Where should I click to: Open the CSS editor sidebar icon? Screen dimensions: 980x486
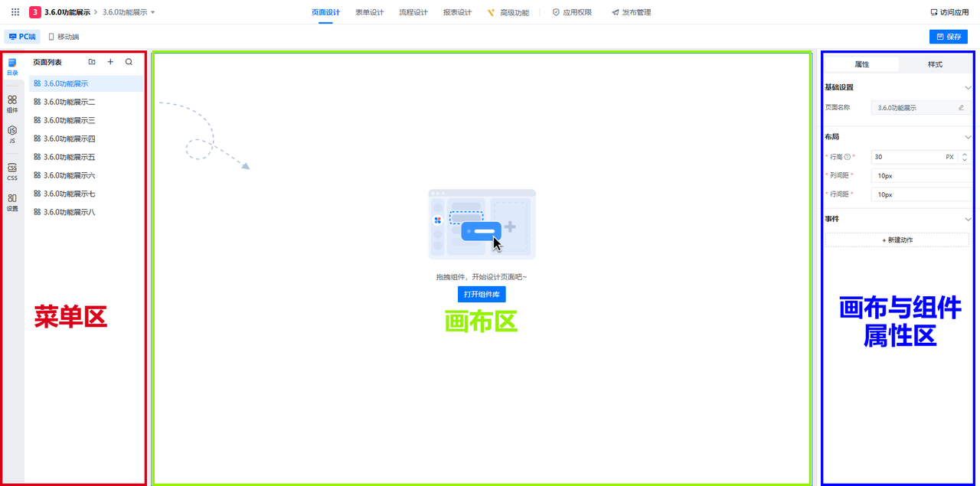point(12,171)
